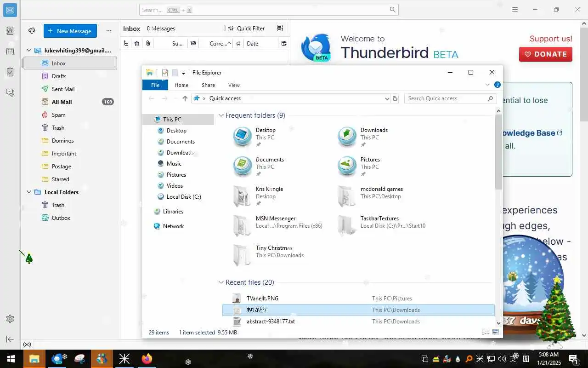Image resolution: width=588 pixels, height=368 pixels.
Task: Open the File tab in File Explorer
Action: click(x=155, y=85)
